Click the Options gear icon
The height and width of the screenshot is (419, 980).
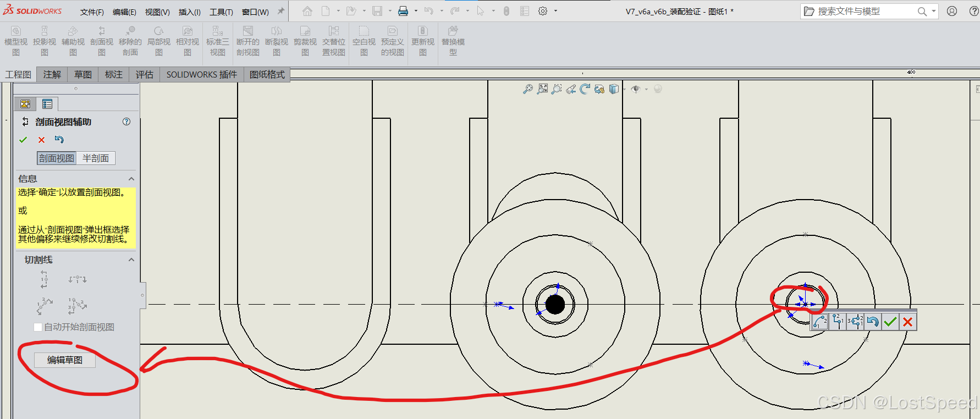point(543,11)
